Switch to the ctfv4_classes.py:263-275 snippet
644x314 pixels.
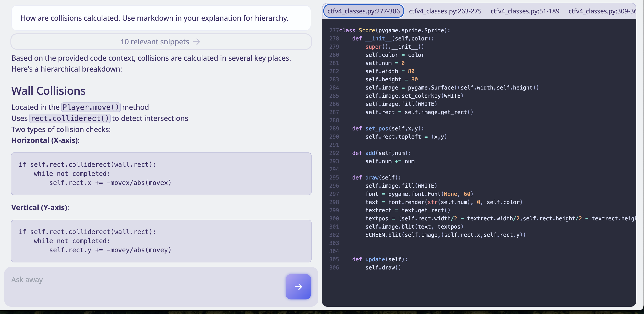coord(445,11)
